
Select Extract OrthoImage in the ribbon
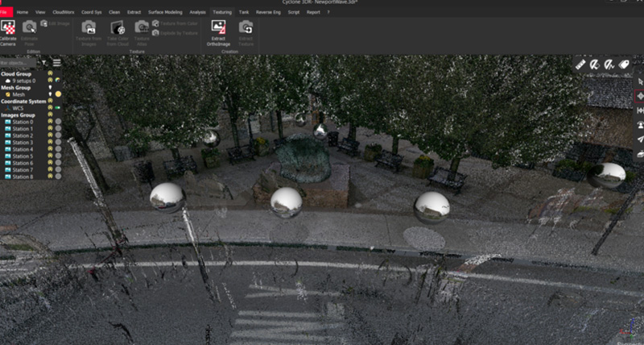217,32
